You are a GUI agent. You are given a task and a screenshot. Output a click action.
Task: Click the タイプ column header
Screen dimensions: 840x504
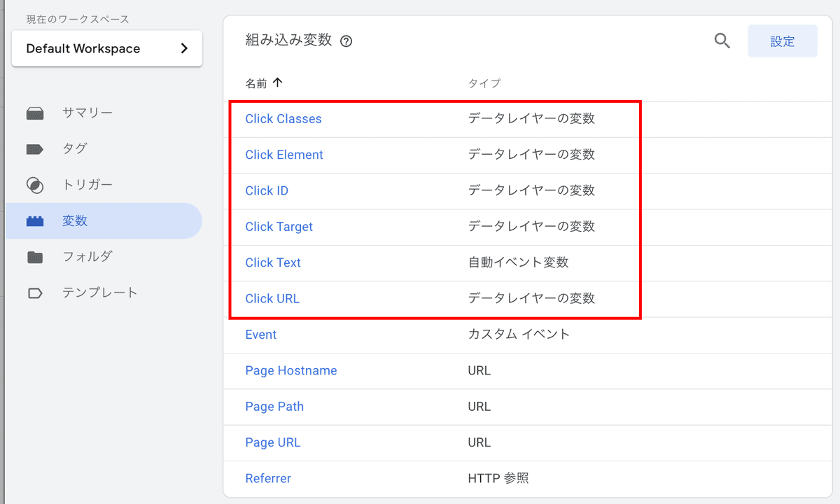[484, 83]
